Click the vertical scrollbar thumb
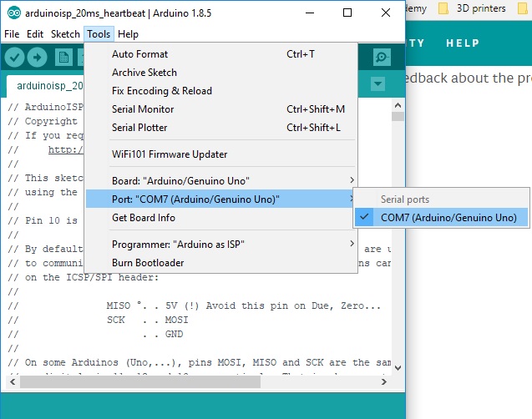Viewport: 532px width, 419px height. (x=398, y=116)
